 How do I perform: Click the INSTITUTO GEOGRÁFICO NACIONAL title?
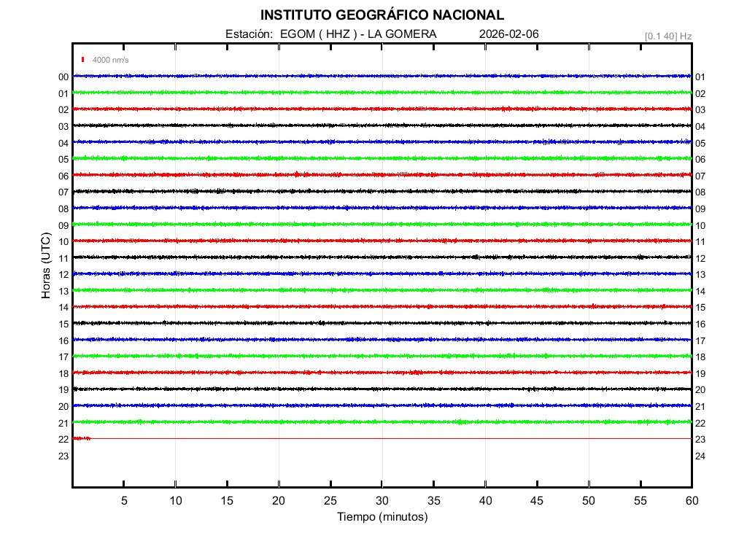point(382,15)
